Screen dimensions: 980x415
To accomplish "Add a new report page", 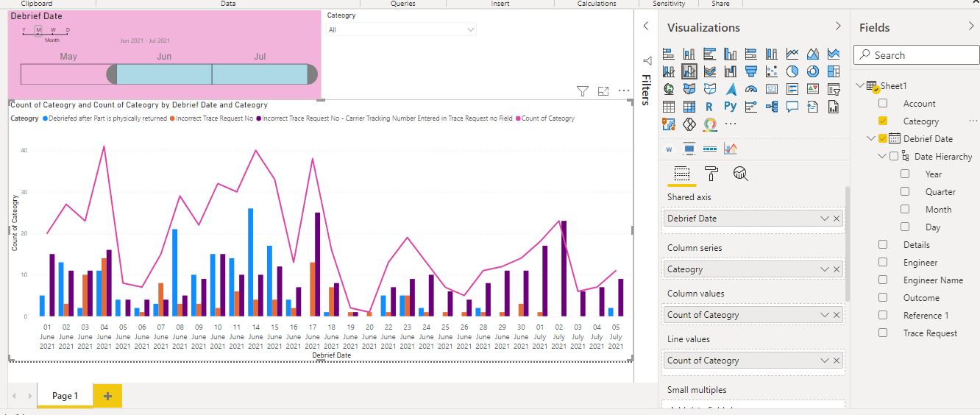I will [x=107, y=396].
